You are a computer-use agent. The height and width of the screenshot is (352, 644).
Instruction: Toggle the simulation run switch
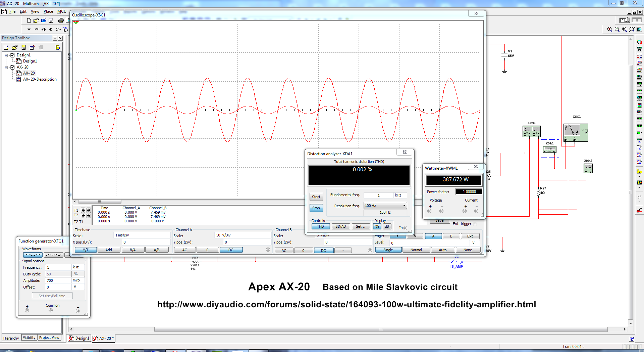pyautogui.click(x=625, y=20)
